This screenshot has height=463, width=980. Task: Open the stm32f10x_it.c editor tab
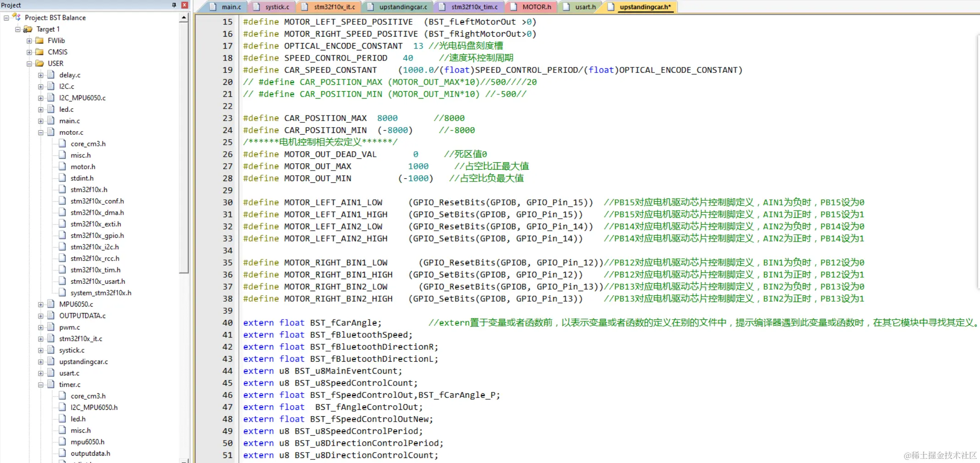click(x=328, y=7)
